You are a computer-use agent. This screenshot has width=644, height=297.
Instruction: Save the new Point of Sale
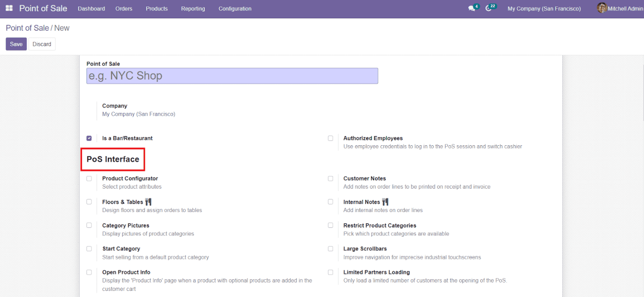point(16,43)
